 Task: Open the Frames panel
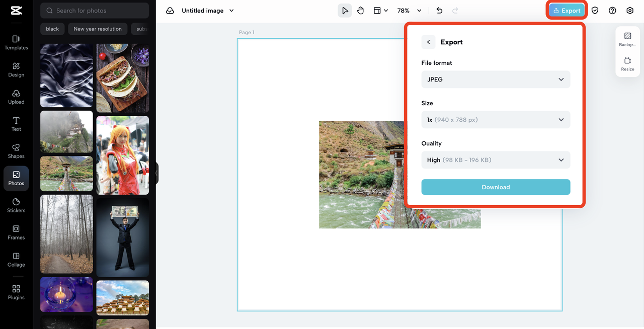point(16,232)
